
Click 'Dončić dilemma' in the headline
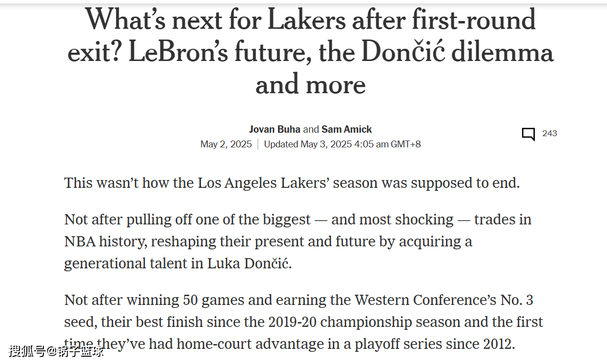pyautogui.click(x=457, y=52)
